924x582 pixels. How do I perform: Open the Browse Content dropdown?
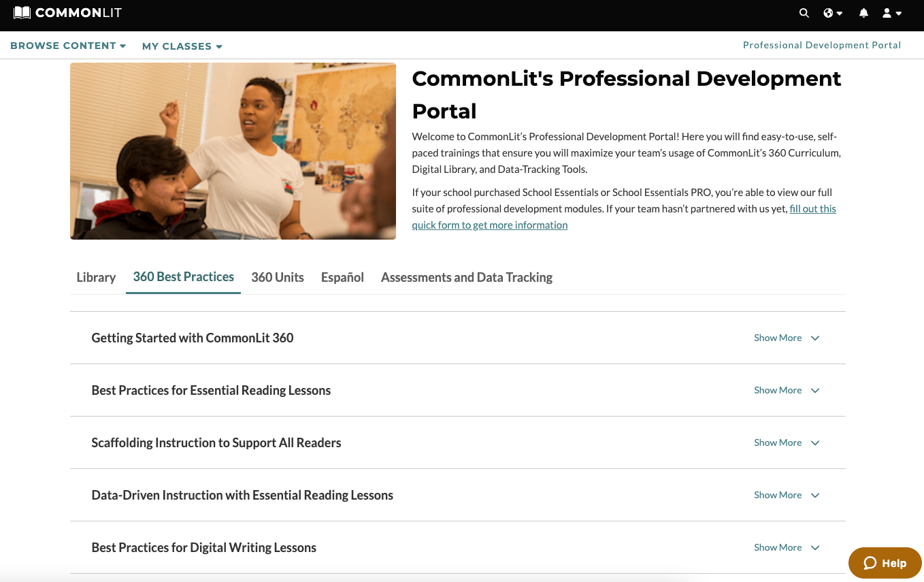(x=68, y=46)
